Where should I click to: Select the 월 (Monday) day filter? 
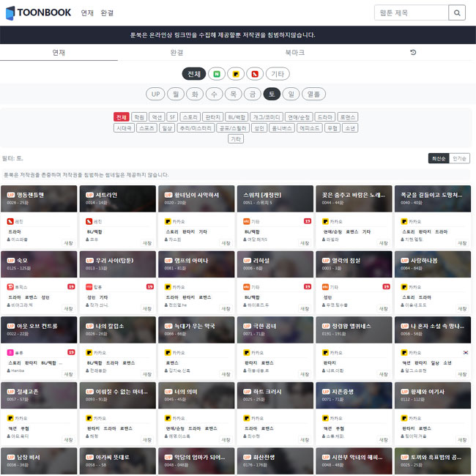176,94
